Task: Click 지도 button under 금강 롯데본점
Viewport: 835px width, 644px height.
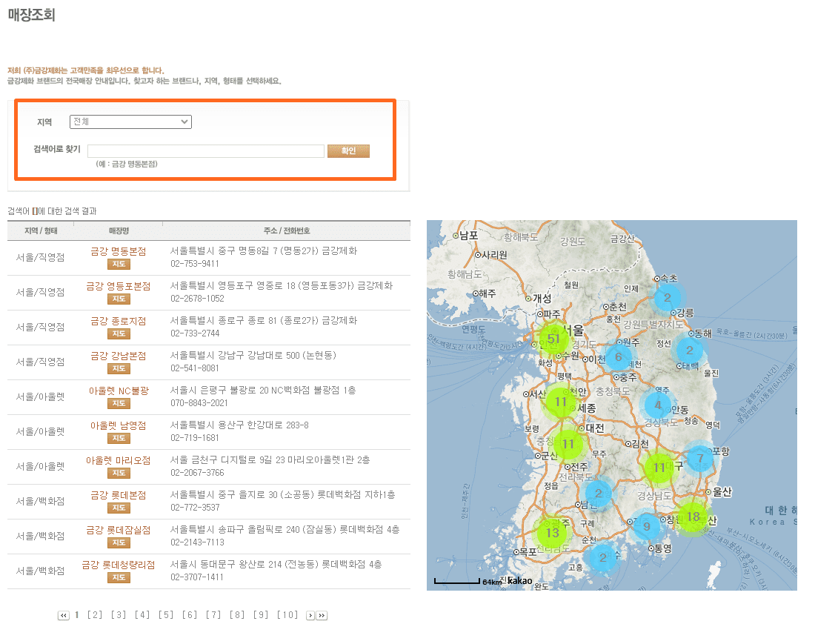Action: pos(119,508)
